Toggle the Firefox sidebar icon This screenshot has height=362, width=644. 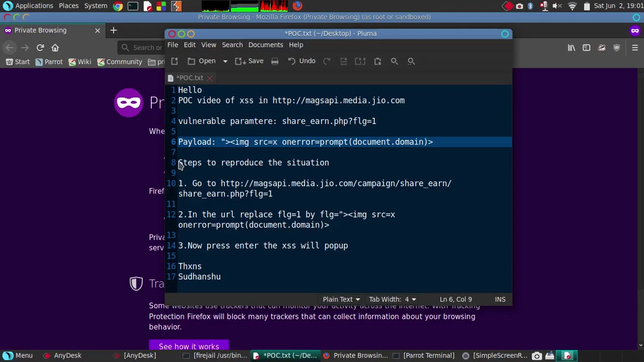[x=586, y=48]
